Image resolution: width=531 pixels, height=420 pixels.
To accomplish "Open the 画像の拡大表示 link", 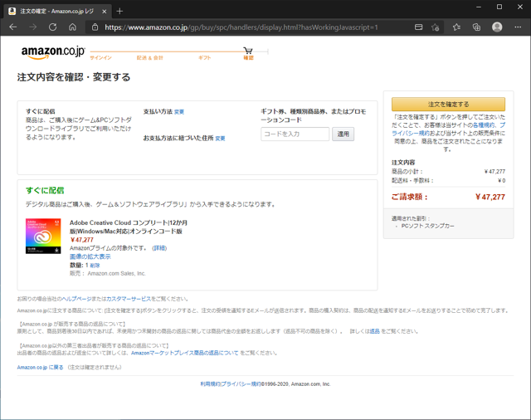I will point(90,256).
